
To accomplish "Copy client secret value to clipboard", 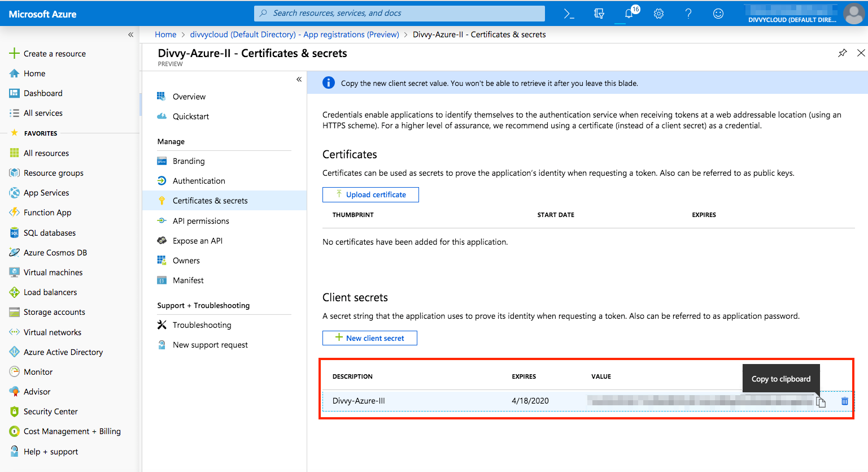I will click(x=821, y=402).
